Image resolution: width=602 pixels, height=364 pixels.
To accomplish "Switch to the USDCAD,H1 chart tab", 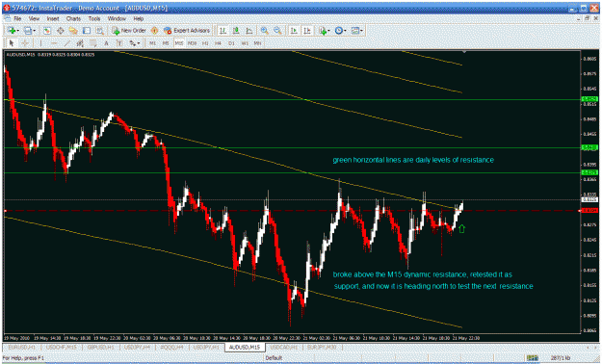I will click(x=284, y=347).
